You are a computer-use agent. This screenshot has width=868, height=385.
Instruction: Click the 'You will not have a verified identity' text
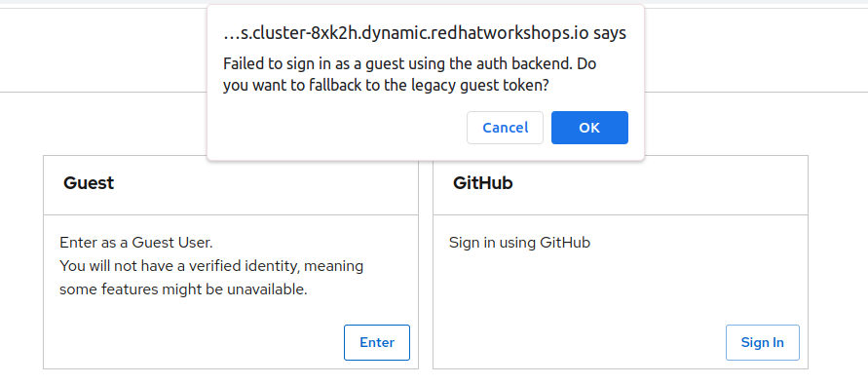[211, 266]
